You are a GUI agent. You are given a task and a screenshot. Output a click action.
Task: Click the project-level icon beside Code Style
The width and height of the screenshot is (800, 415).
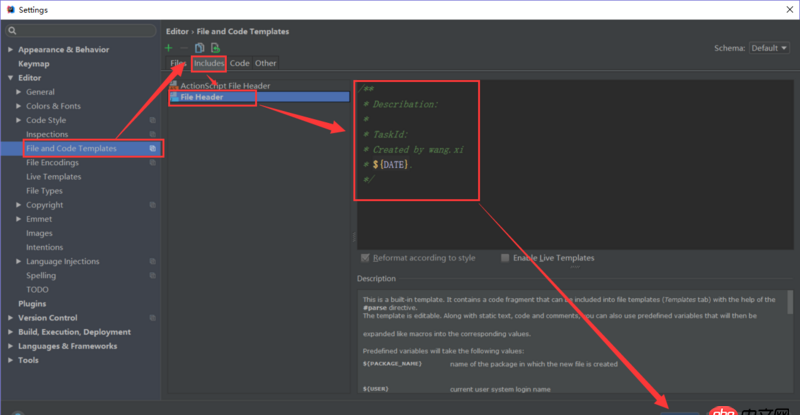coord(152,120)
